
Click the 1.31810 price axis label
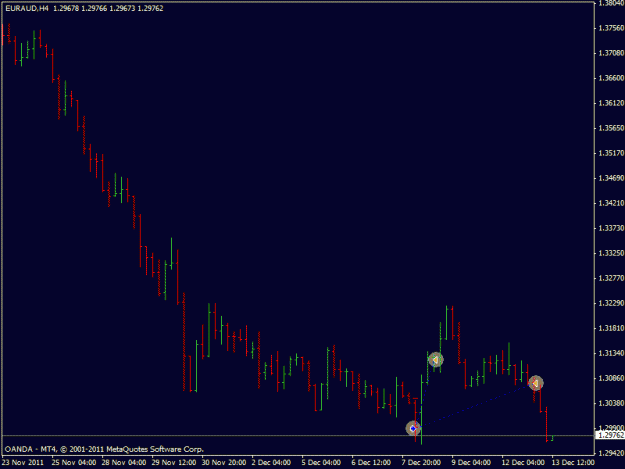click(611, 328)
